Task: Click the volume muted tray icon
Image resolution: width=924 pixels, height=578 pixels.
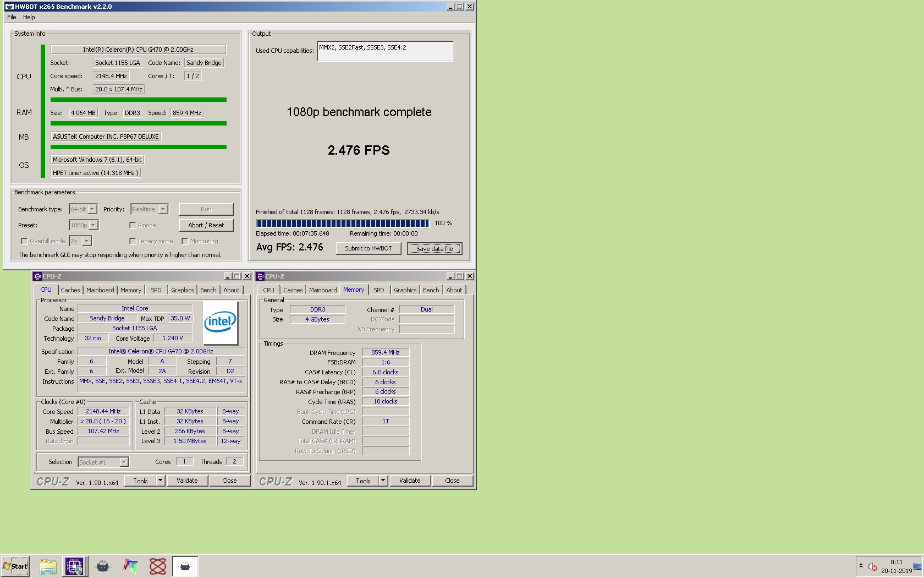Action: (873, 566)
